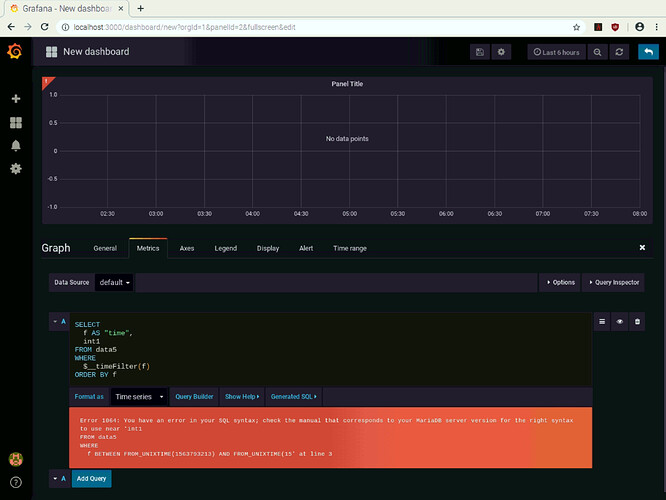Switch to the Alert tab

coord(306,248)
